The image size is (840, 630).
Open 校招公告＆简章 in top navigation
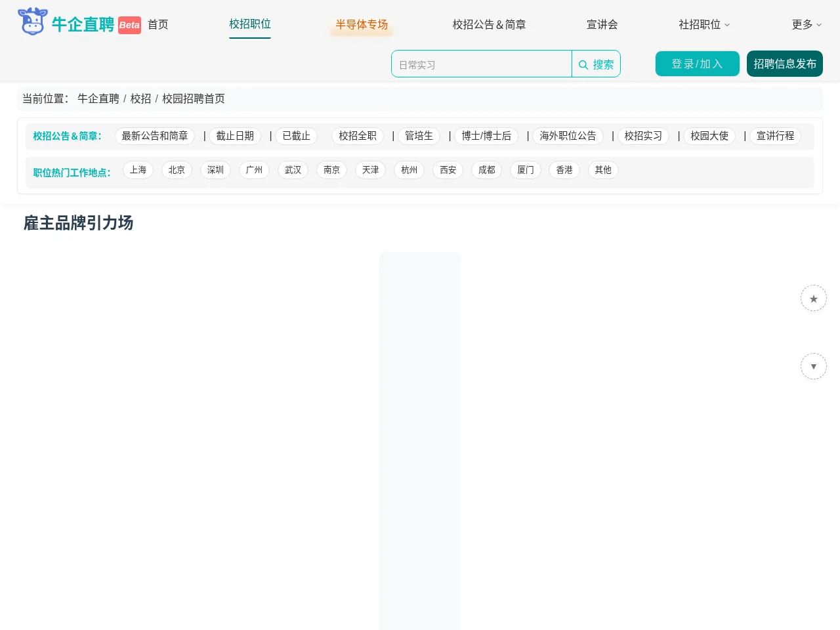(x=489, y=25)
